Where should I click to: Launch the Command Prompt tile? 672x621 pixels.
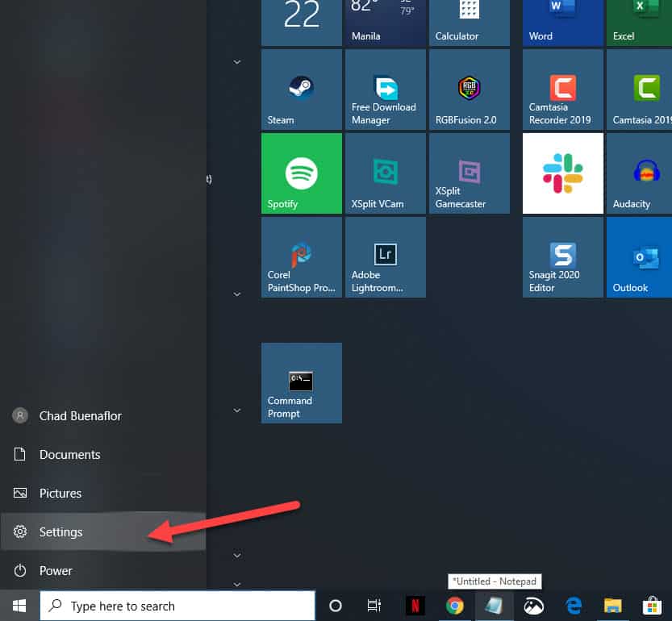301,383
